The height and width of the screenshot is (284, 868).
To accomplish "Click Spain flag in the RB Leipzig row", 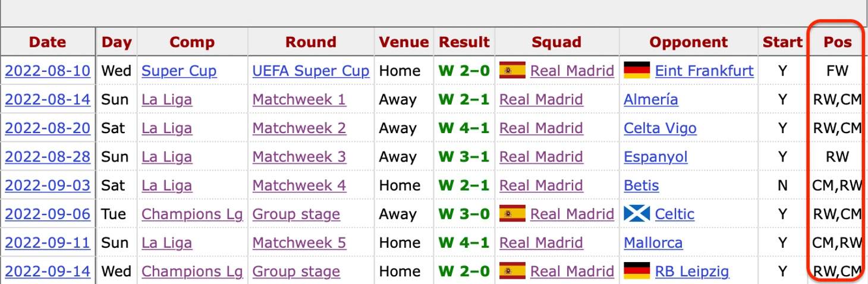I will [512, 271].
